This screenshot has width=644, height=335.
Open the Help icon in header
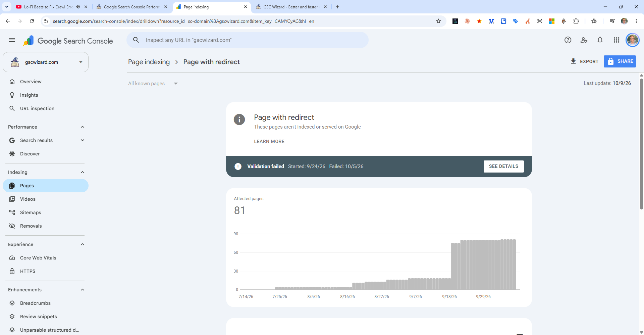pos(568,40)
